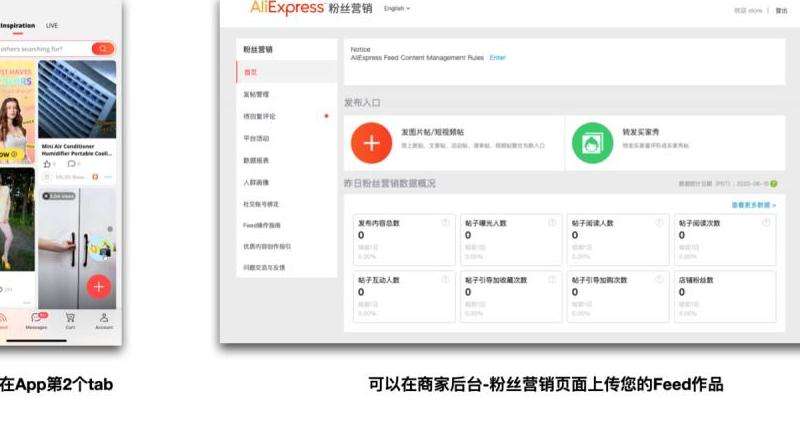Open comments on Mini Air Conditioner post

[72, 164]
